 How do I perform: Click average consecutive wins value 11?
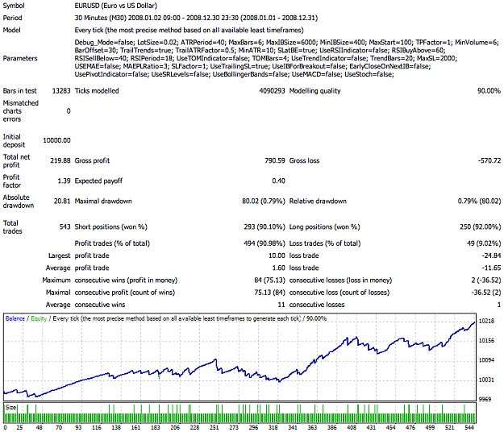pos(281,305)
